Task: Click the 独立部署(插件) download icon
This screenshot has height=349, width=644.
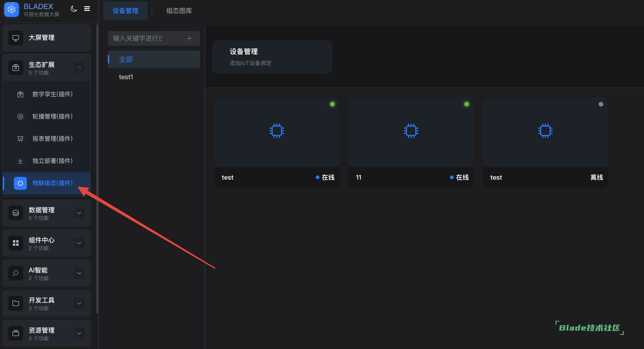Action: click(20, 161)
